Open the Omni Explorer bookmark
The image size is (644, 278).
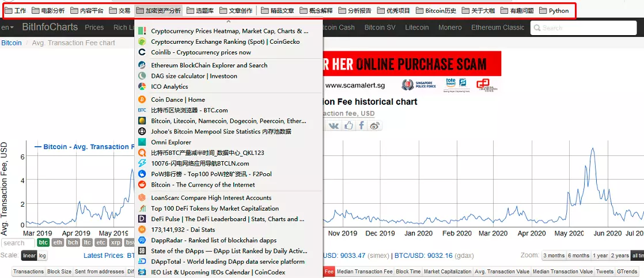coord(171,142)
